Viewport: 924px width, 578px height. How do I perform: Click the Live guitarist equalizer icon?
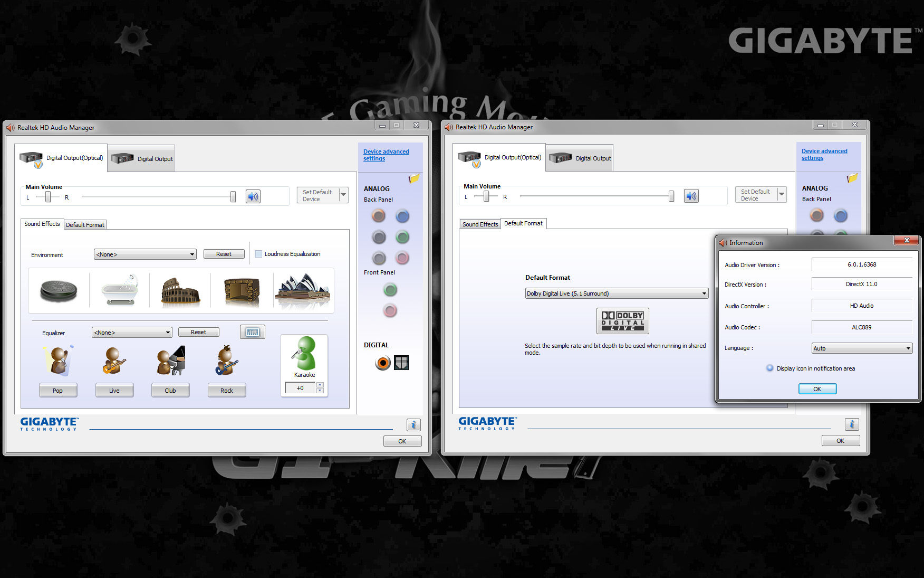[x=114, y=361]
